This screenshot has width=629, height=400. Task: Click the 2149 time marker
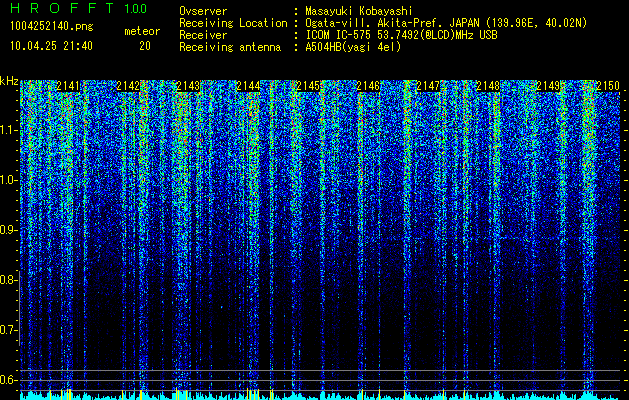click(x=548, y=86)
